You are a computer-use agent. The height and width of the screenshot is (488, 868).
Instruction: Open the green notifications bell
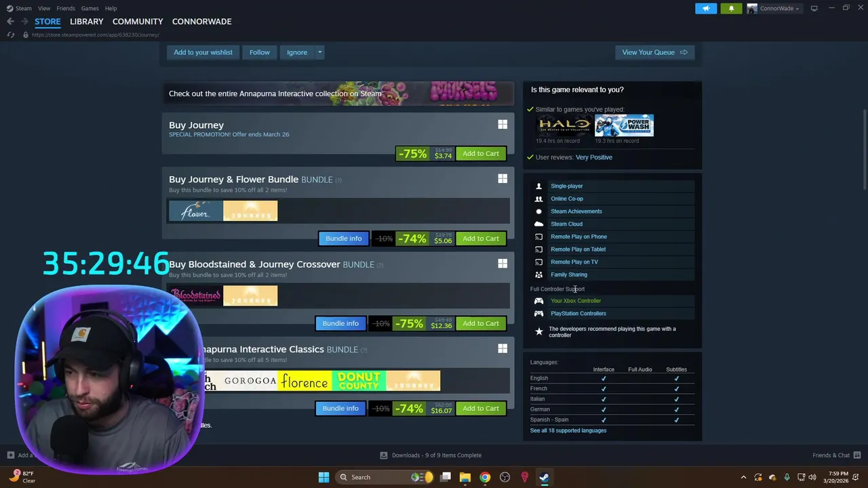pos(731,8)
